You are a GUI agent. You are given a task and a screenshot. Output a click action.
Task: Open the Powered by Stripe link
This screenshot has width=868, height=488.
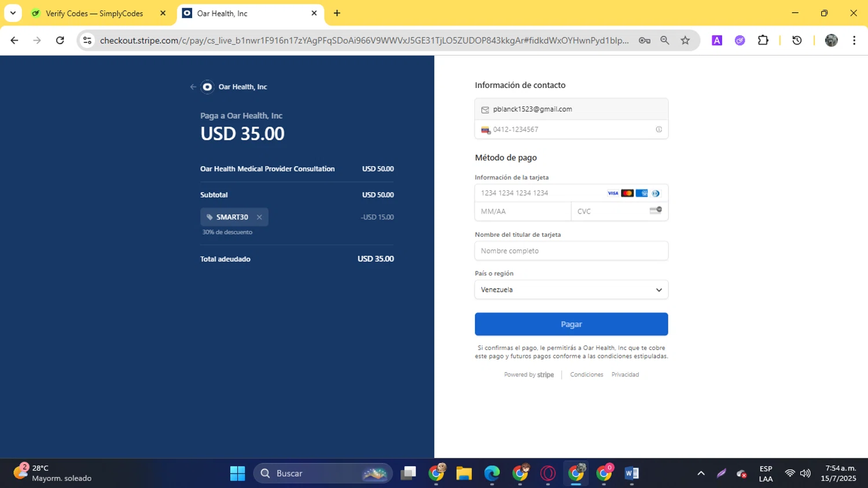[529, 375]
